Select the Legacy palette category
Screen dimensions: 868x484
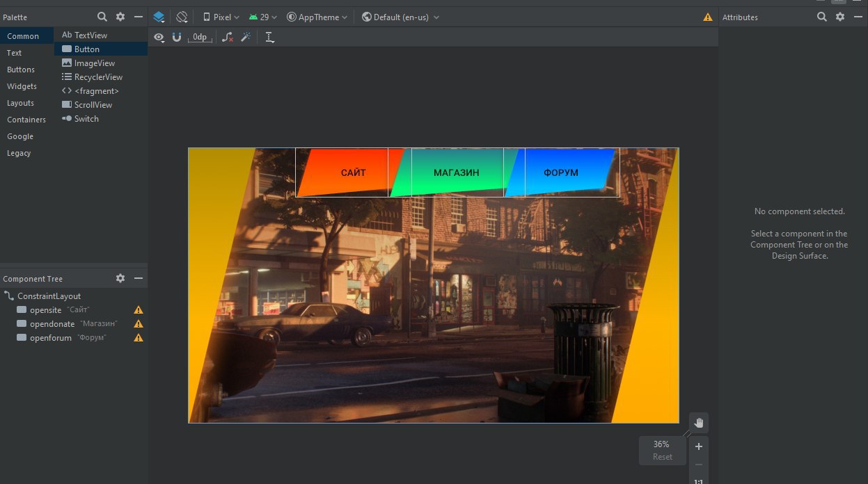point(27,153)
